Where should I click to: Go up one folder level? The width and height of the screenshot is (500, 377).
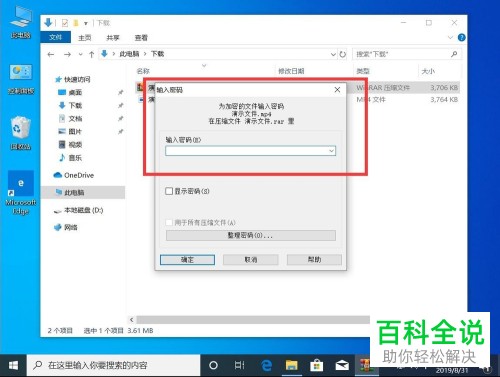(x=92, y=54)
